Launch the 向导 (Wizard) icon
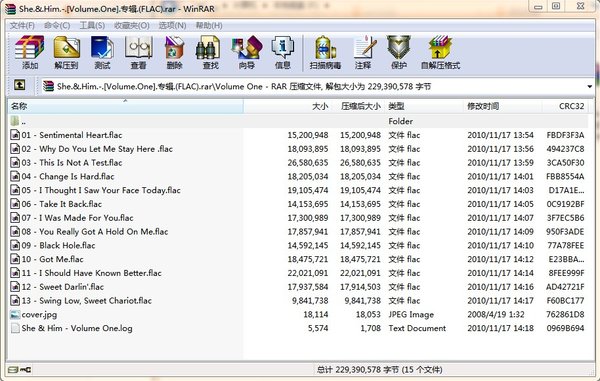 (247, 47)
